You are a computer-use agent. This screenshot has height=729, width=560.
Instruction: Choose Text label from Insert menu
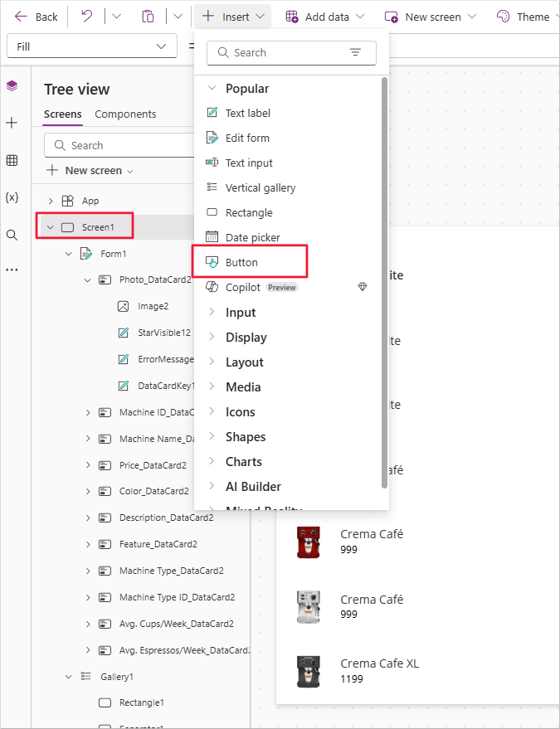[x=247, y=113]
